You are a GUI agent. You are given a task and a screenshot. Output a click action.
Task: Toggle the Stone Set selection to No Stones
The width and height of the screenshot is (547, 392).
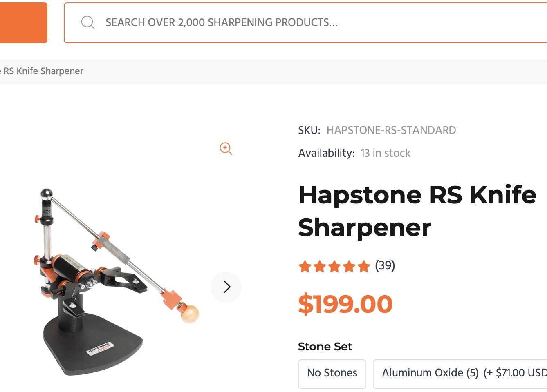pyautogui.click(x=332, y=373)
